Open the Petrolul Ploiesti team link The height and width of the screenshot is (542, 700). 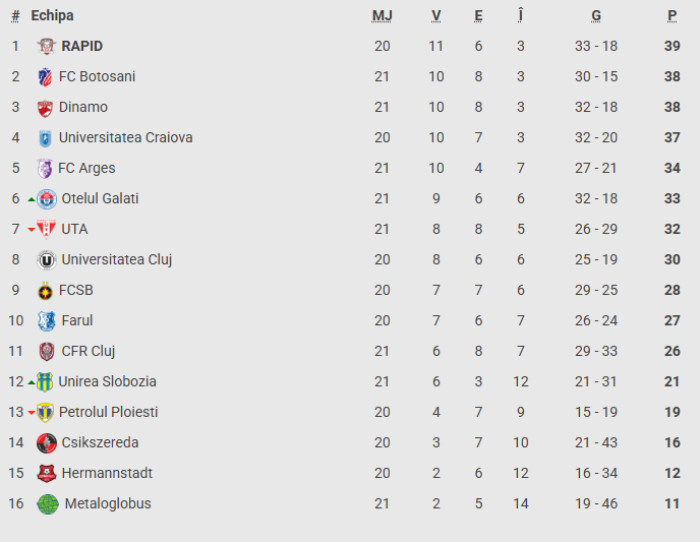(x=108, y=412)
